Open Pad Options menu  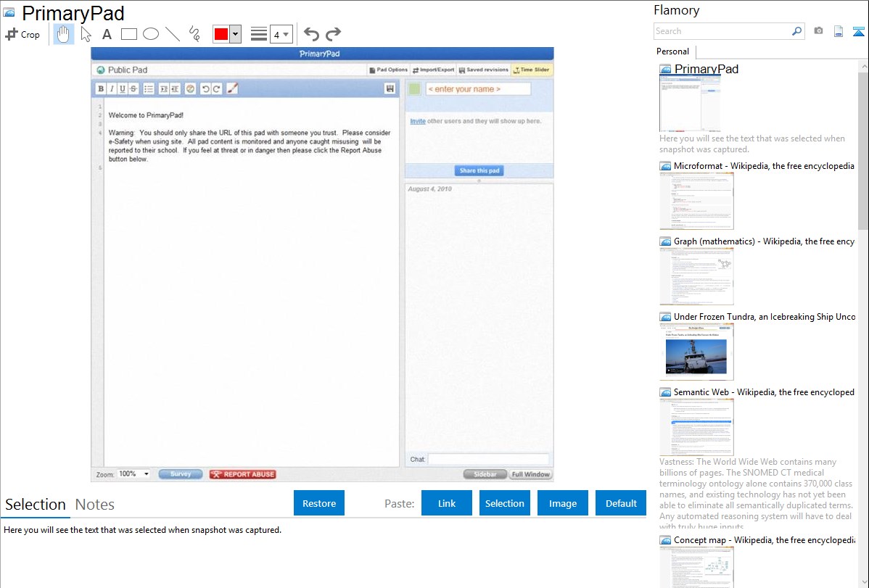pyautogui.click(x=388, y=70)
